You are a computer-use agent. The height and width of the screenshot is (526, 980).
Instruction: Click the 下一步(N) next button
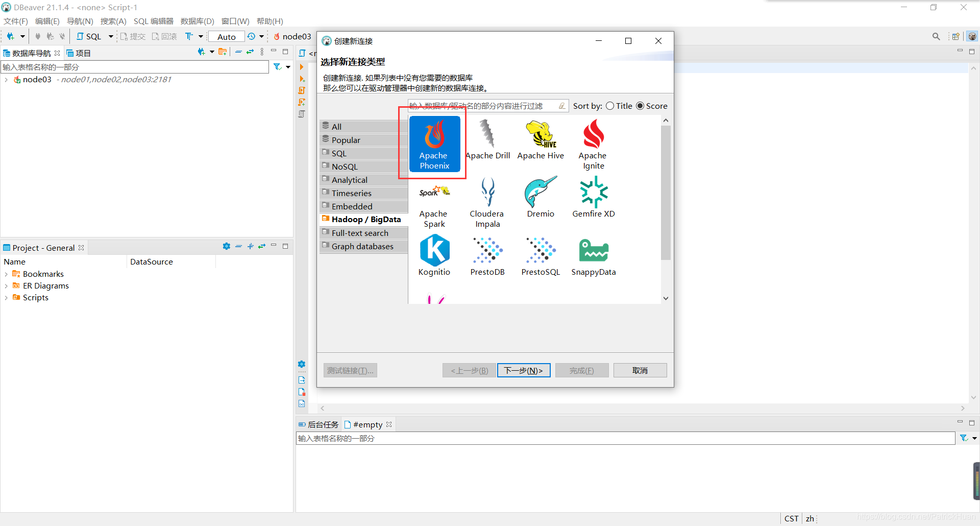pos(524,370)
